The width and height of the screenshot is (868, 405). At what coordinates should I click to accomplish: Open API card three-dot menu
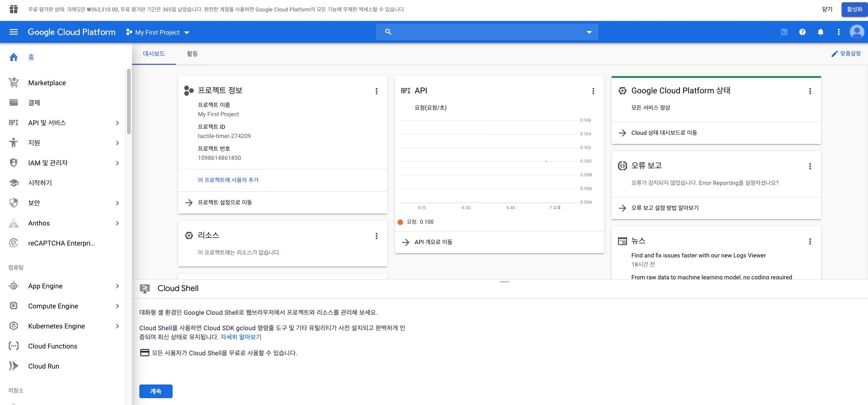click(593, 91)
